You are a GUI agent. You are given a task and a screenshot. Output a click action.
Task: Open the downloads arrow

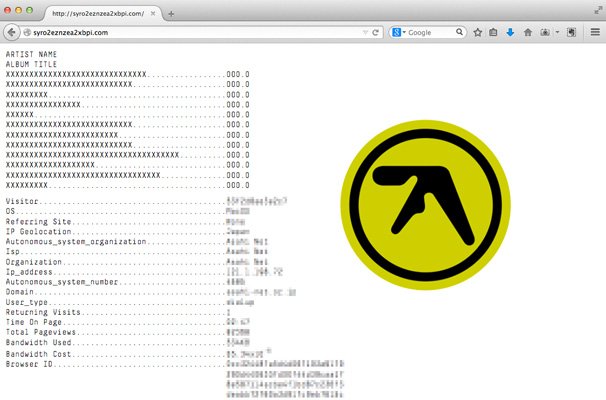[x=510, y=32]
